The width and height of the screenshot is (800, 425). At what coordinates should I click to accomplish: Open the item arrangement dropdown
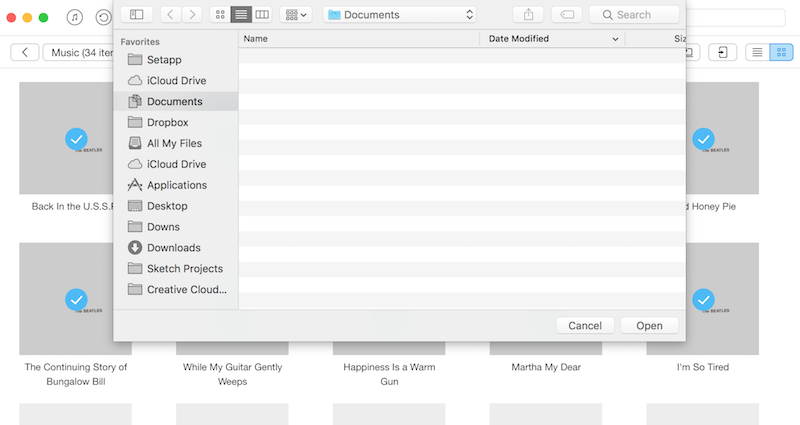pos(296,14)
